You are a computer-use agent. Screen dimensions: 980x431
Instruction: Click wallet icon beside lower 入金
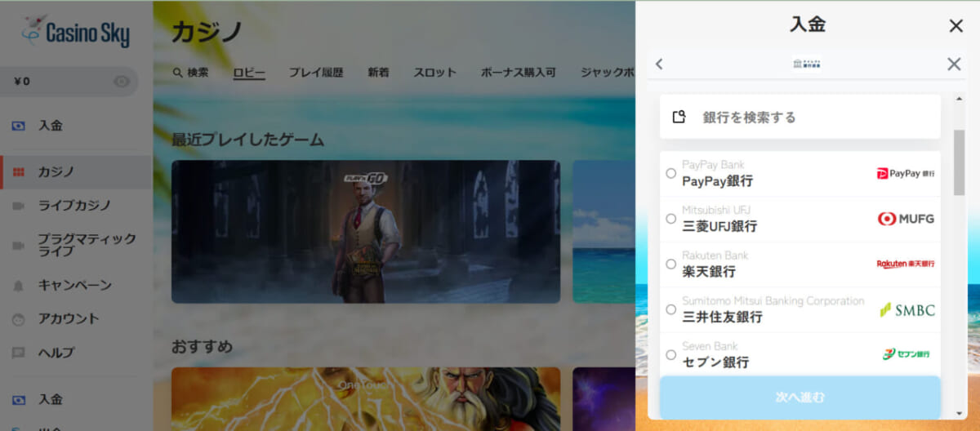point(18,399)
